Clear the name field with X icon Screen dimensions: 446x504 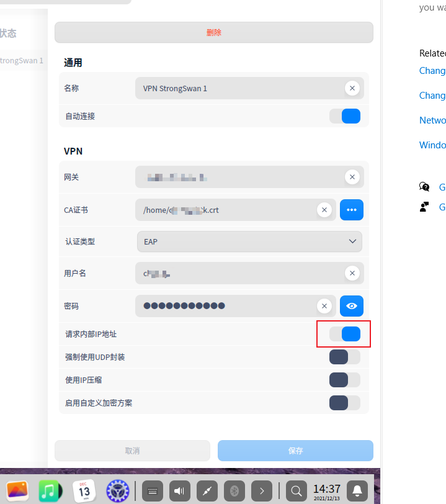coord(352,88)
